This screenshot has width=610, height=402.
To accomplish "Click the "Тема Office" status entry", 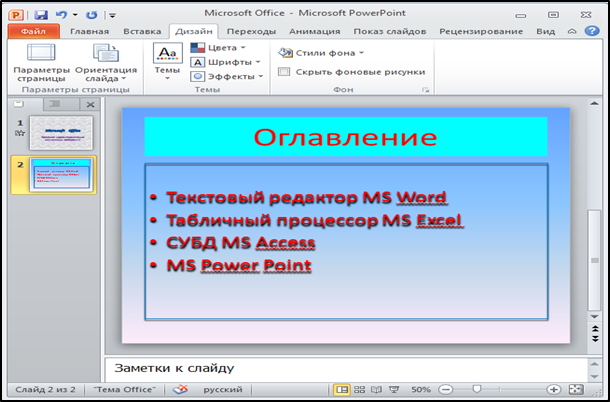I will click(x=125, y=390).
